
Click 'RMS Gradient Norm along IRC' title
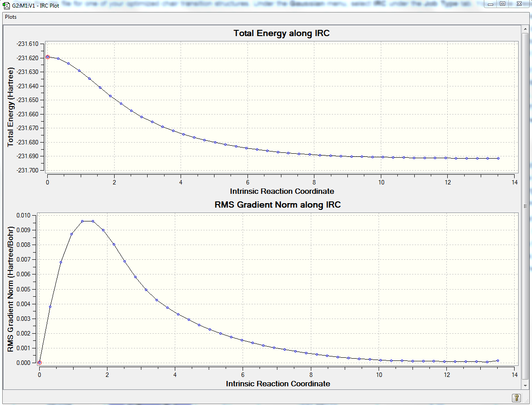277,205
